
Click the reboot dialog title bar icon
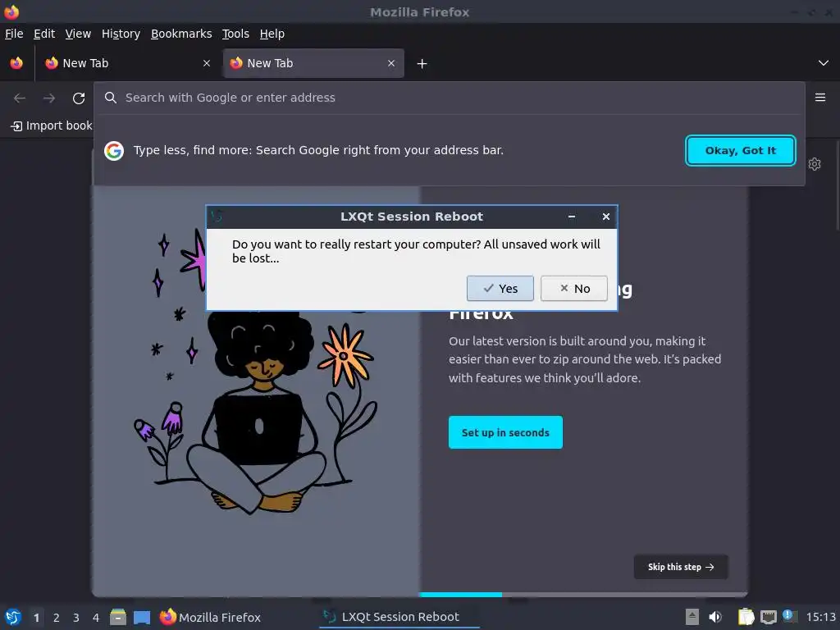click(217, 217)
